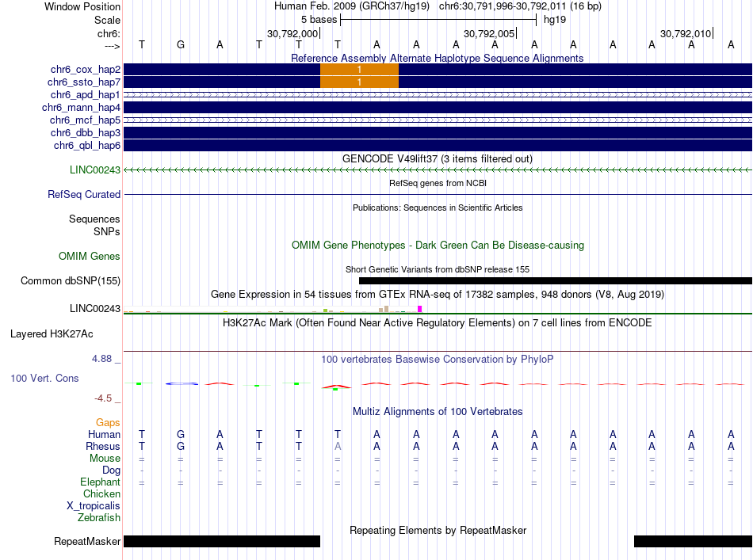Click RefSeq genes from NCBI title

click(438, 183)
